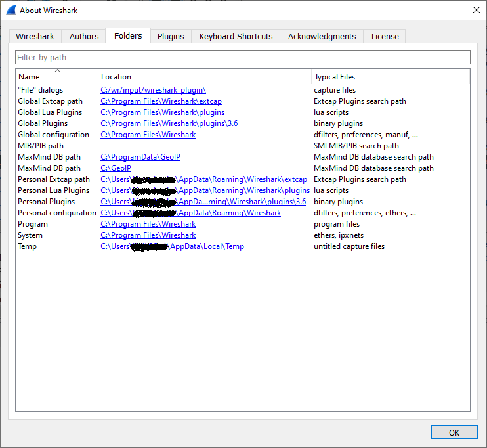The image size is (487, 448).
Task: View the License tab
Action: coord(385,36)
